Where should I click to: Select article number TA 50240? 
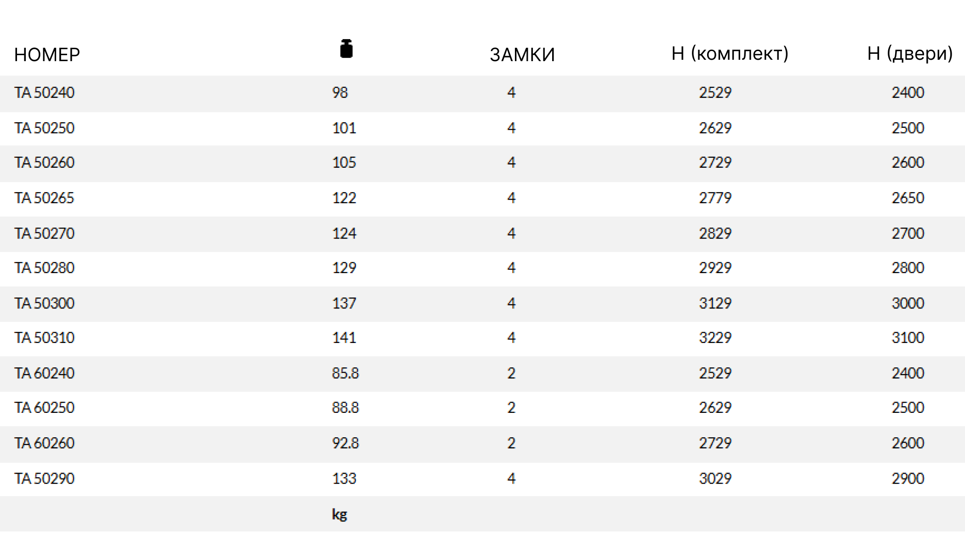point(44,92)
